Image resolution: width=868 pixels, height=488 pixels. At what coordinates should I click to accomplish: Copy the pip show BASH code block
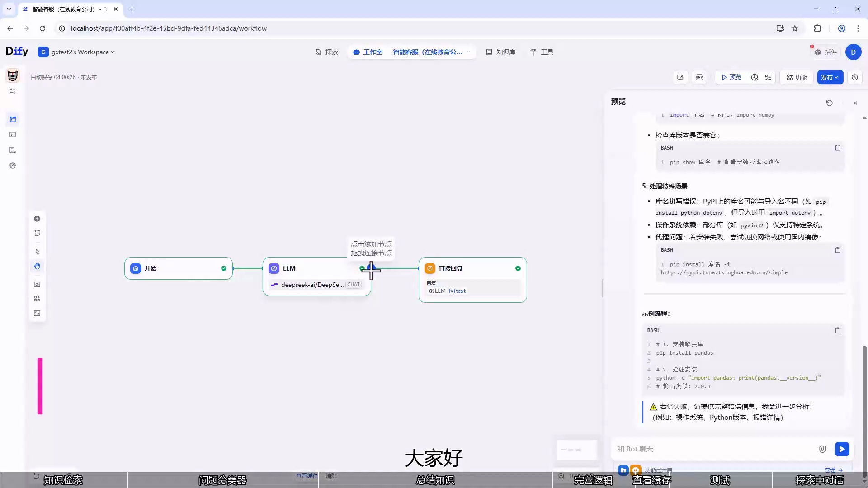[837, 148]
